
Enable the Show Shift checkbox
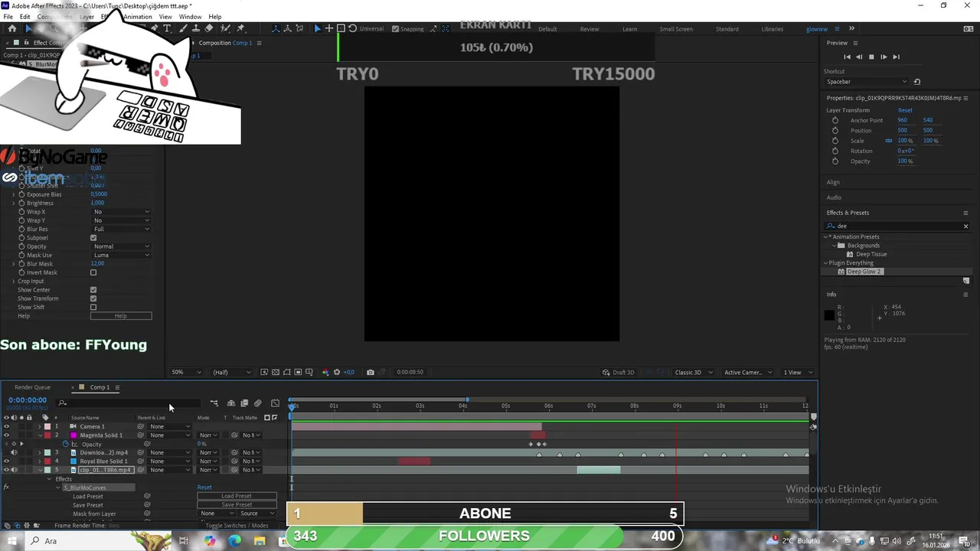coord(93,307)
